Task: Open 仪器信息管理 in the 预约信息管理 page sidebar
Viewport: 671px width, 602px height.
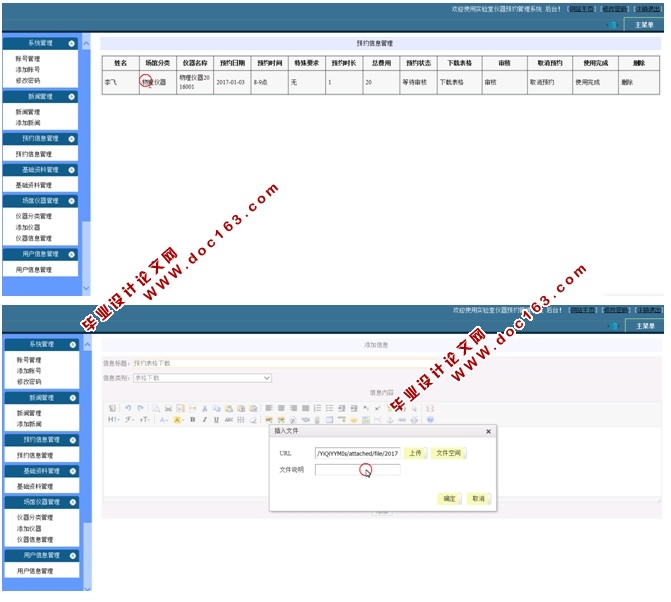Action: pyautogui.click(x=34, y=238)
